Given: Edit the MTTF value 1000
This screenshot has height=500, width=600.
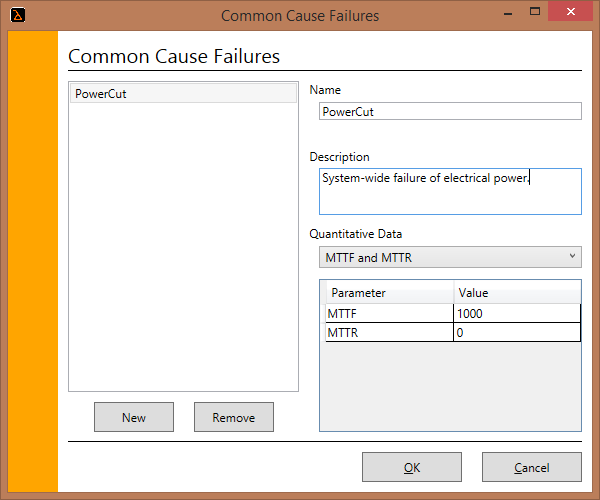Looking at the screenshot, I should coord(517,313).
